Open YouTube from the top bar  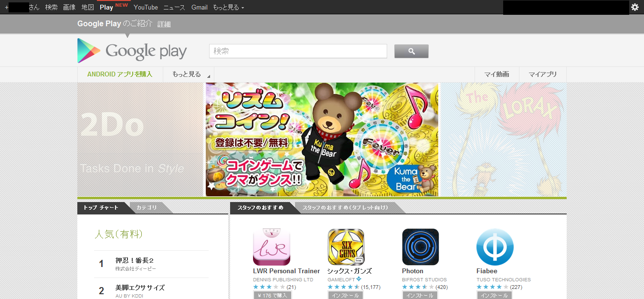tap(146, 8)
